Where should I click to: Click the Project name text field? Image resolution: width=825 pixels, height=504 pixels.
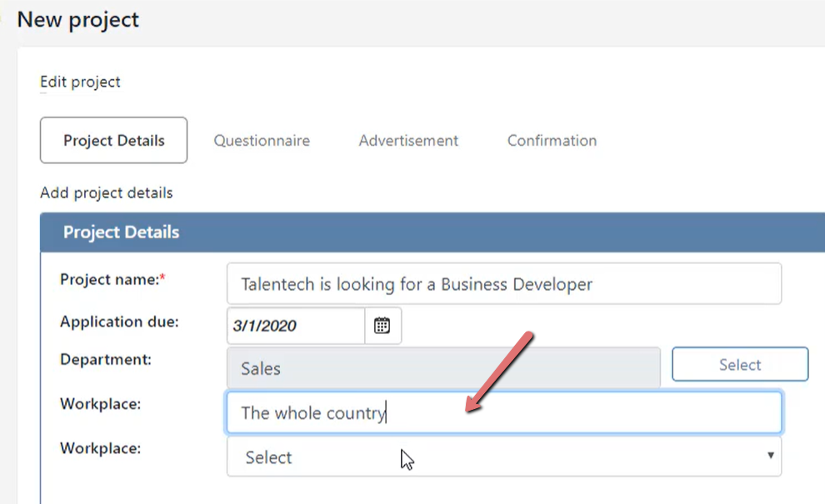coord(504,283)
